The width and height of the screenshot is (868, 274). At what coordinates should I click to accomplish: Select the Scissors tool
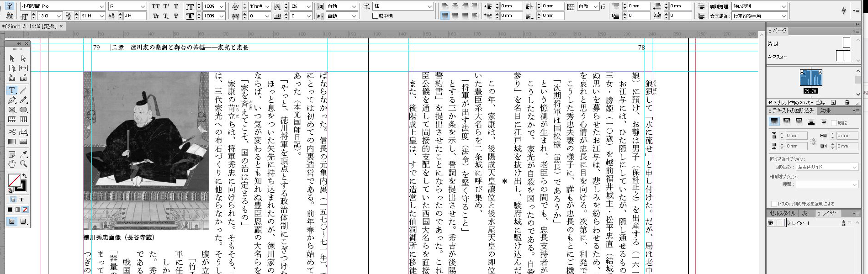pos(12,132)
